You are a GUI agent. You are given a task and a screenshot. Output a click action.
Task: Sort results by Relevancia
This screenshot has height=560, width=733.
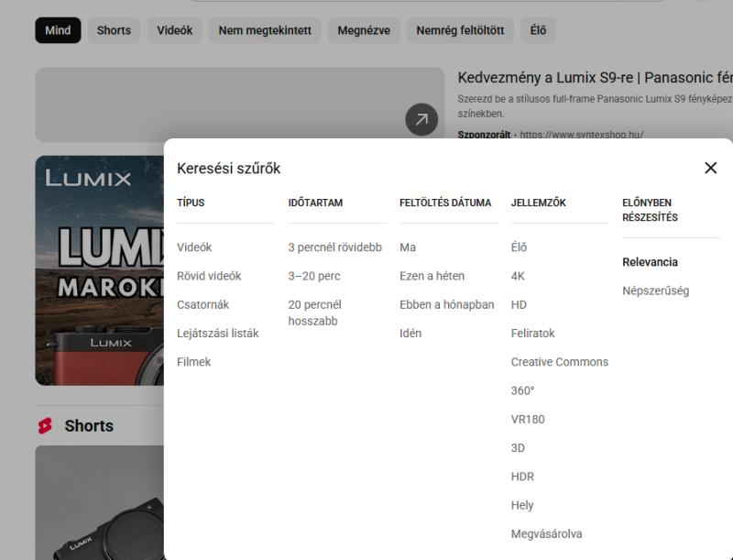[650, 262]
